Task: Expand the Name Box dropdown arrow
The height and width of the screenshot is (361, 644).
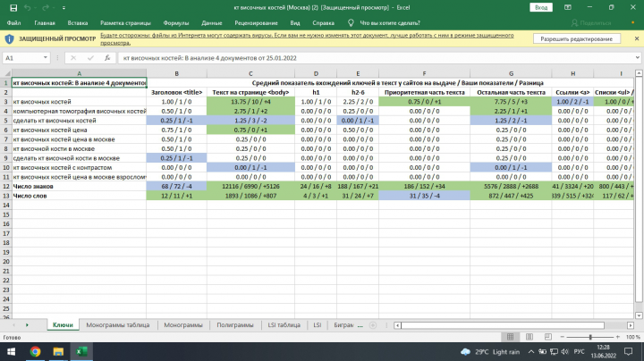Action: [46, 58]
